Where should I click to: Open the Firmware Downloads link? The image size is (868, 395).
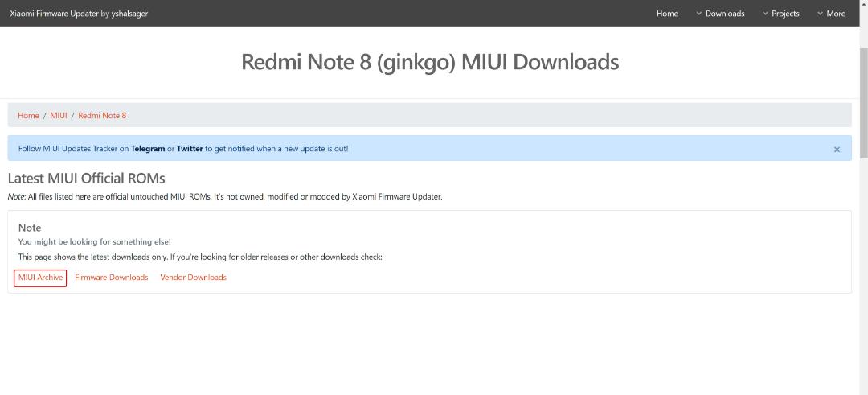pos(111,278)
